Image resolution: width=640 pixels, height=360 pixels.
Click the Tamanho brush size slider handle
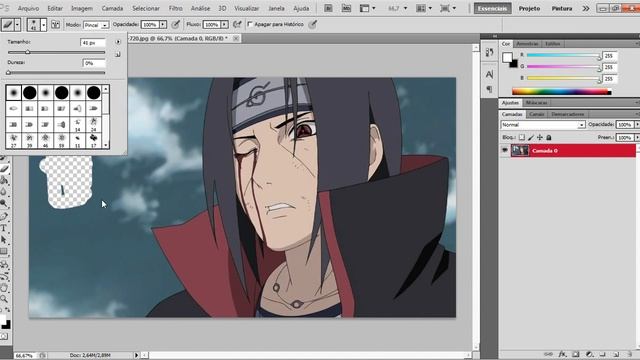tap(27, 52)
